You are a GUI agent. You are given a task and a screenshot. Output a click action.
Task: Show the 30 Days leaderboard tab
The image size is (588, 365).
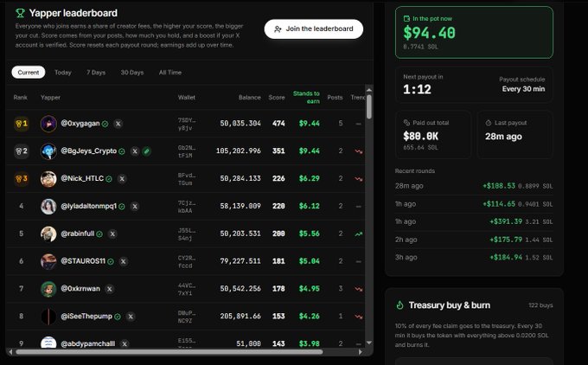point(132,73)
